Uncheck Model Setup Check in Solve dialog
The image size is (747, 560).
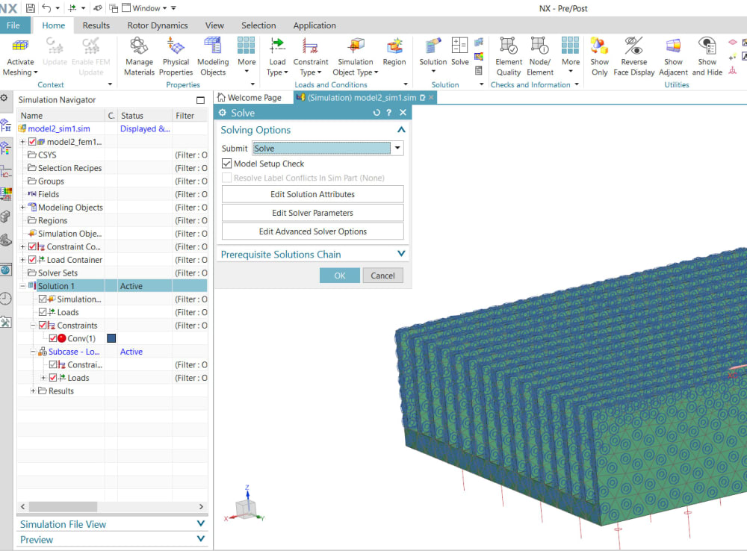point(226,164)
